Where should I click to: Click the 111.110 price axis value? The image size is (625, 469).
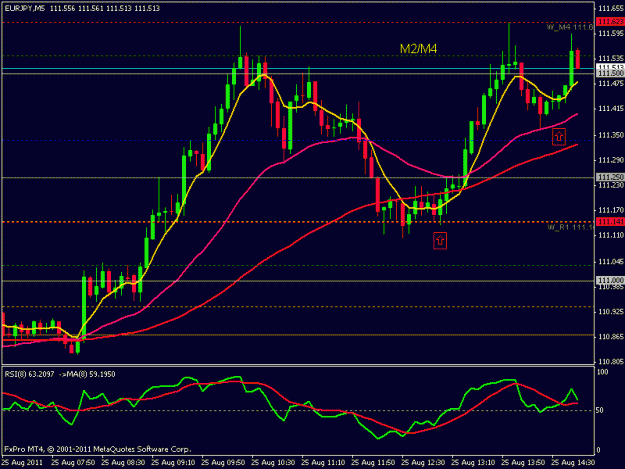point(611,235)
